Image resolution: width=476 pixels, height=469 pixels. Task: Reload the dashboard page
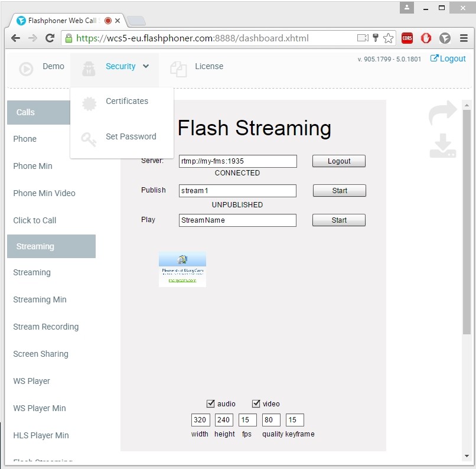click(50, 38)
